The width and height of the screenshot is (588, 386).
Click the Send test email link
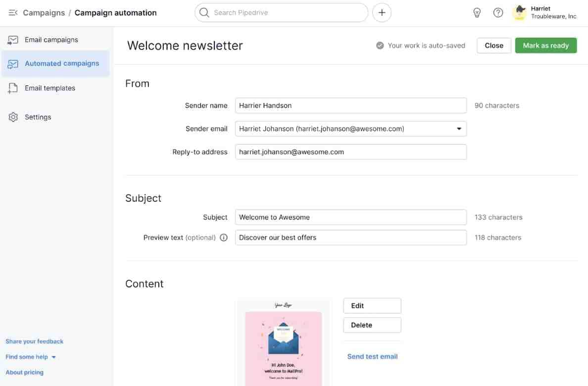(372, 356)
